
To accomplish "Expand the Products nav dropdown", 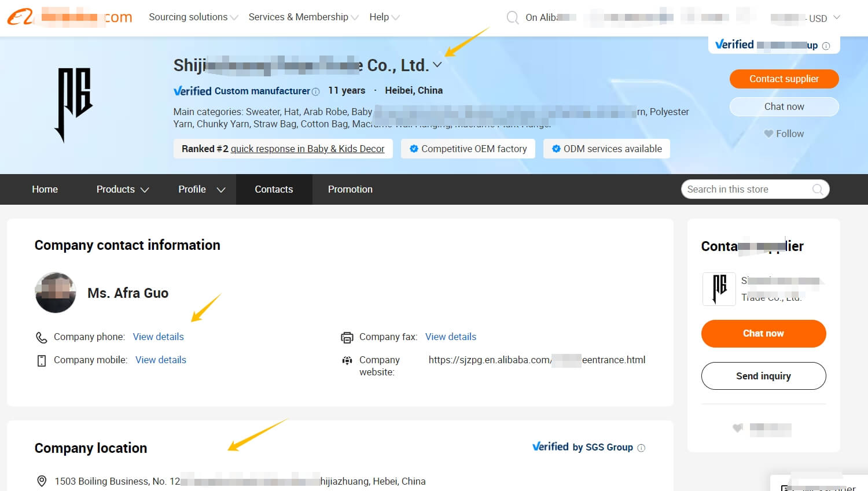I will pyautogui.click(x=145, y=190).
